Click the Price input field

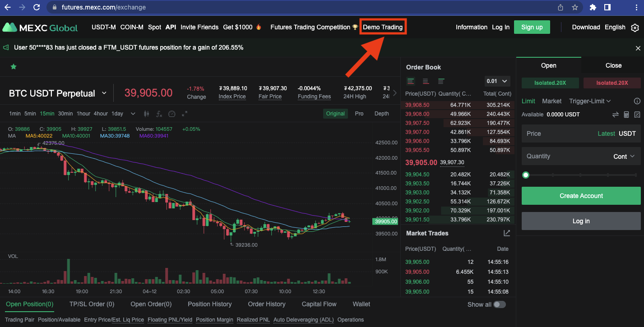pos(581,134)
